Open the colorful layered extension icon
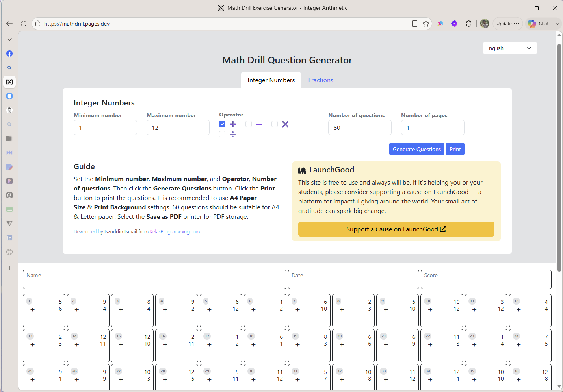This screenshot has height=392, width=563. pyautogui.click(x=440, y=24)
